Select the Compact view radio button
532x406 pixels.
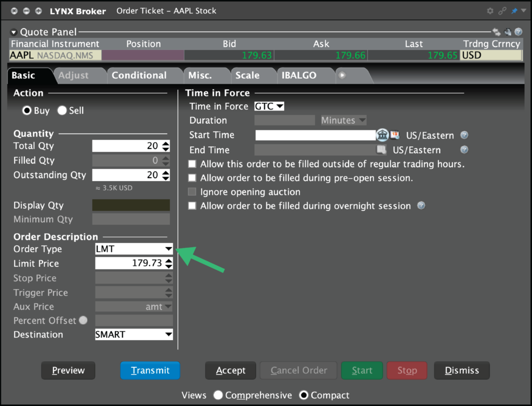[303, 395]
